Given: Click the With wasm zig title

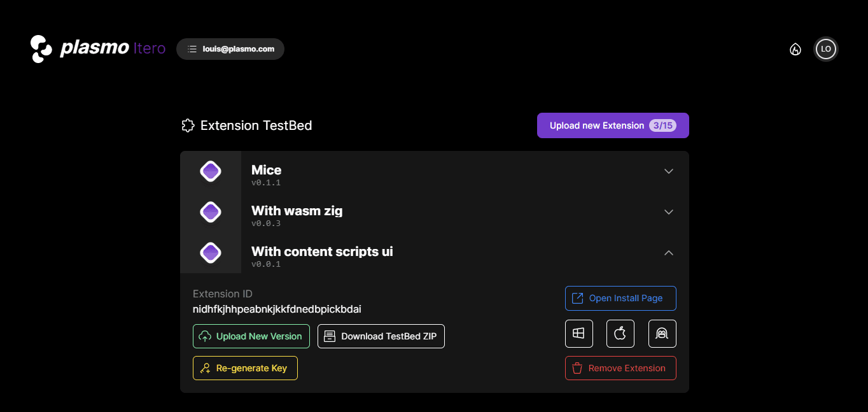Looking at the screenshot, I should click(297, 211).
